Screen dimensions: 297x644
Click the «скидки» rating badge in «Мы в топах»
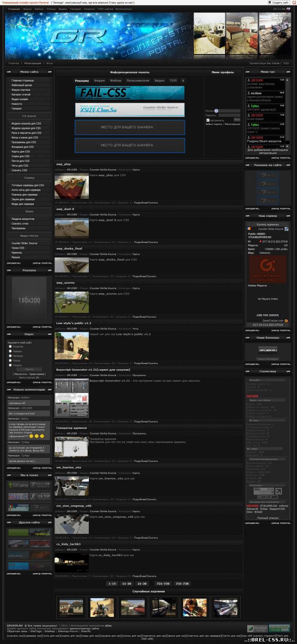point(18,507)
